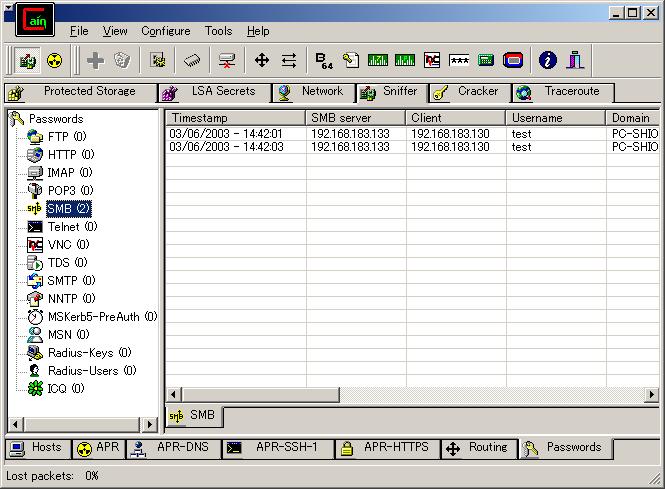Screen dimensions: 665x489
Task: Sort by the Domain column header
Action: 633,118
